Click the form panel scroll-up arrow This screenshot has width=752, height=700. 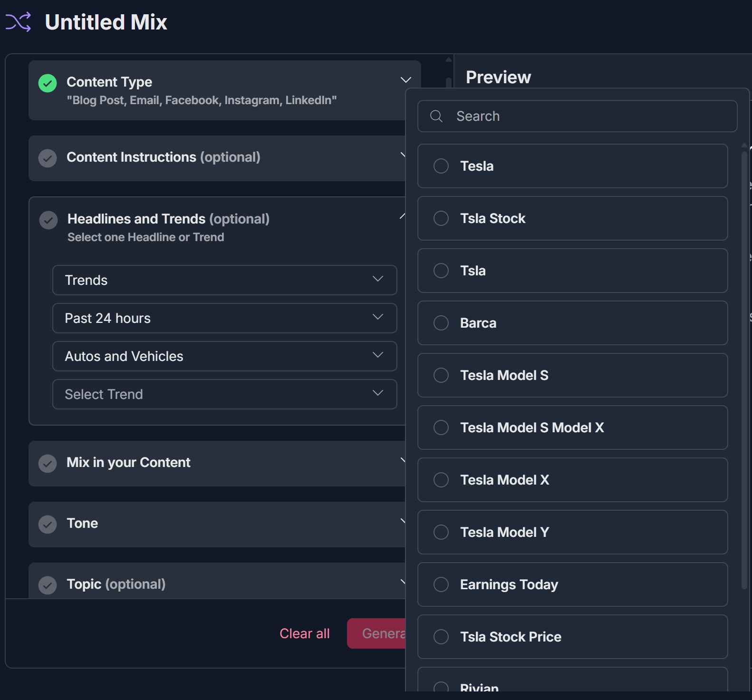(448, 59)
